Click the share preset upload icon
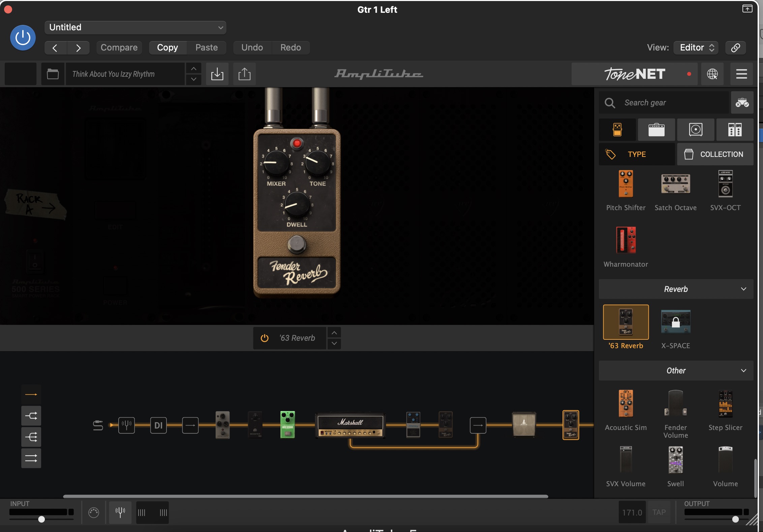763x532 pixels. [244, 74]
